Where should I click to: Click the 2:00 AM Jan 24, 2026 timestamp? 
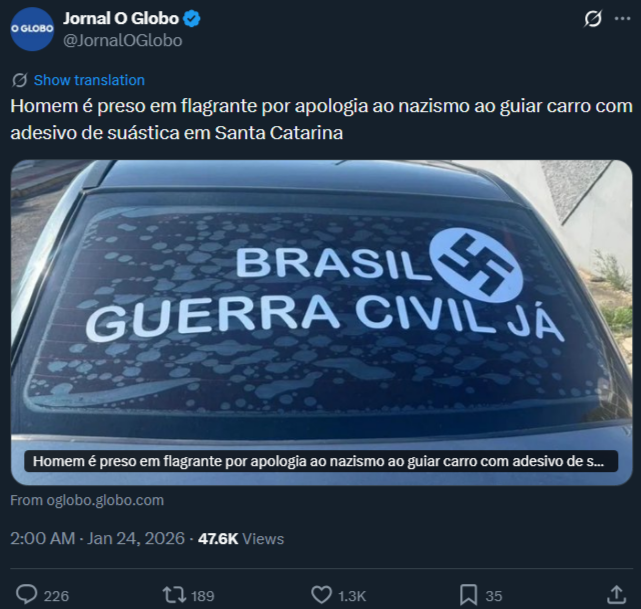[x=97, y=539]
